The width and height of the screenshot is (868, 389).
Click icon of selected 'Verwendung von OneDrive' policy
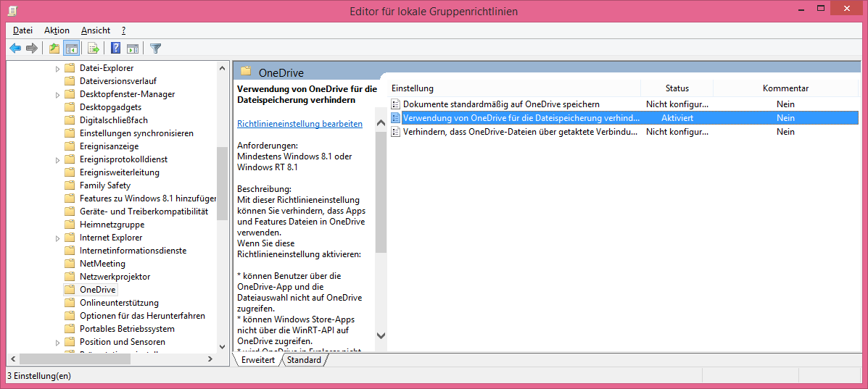395,118
